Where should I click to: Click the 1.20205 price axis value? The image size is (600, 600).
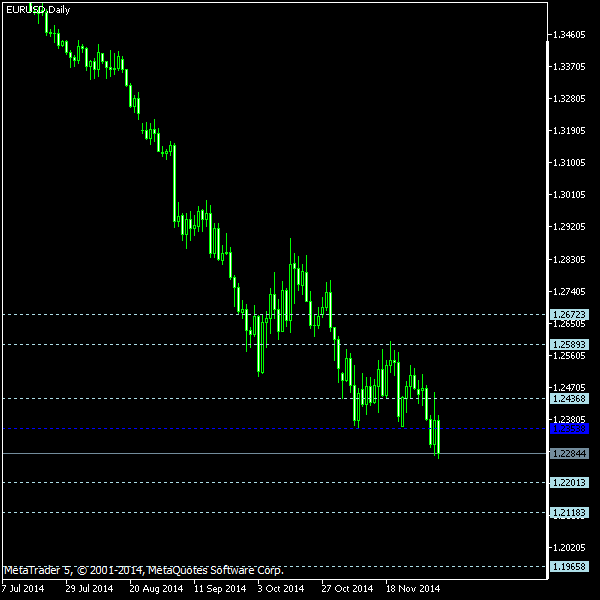569,548
